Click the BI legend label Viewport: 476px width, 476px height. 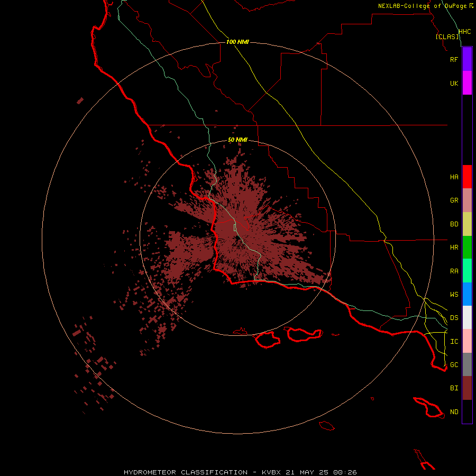[454, 388]
